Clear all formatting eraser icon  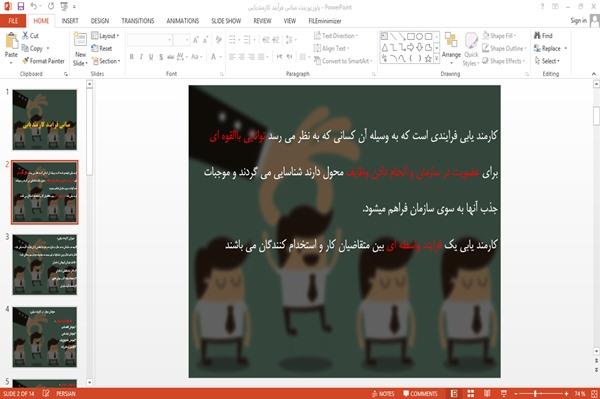pyautogui.click(x=219, y=40)
